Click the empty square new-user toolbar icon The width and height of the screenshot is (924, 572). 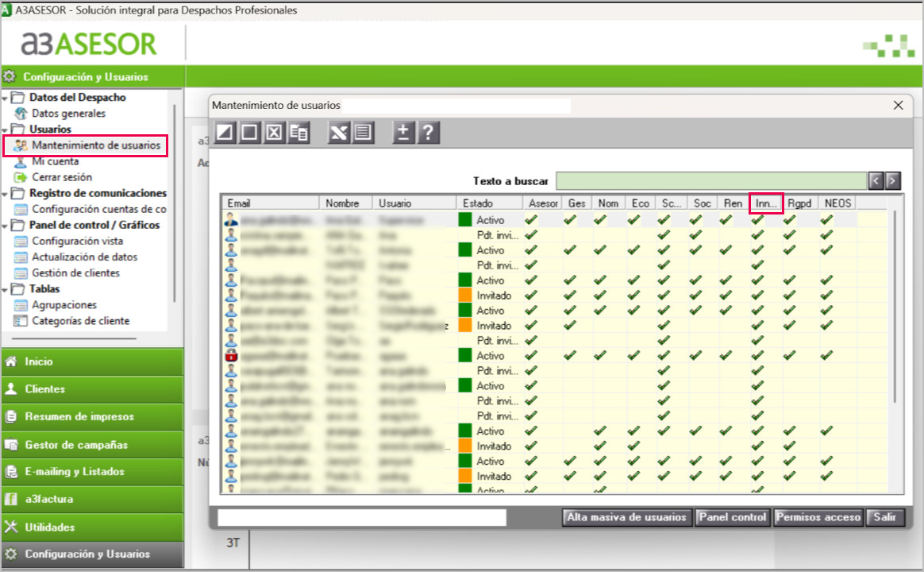pos(249,132)
